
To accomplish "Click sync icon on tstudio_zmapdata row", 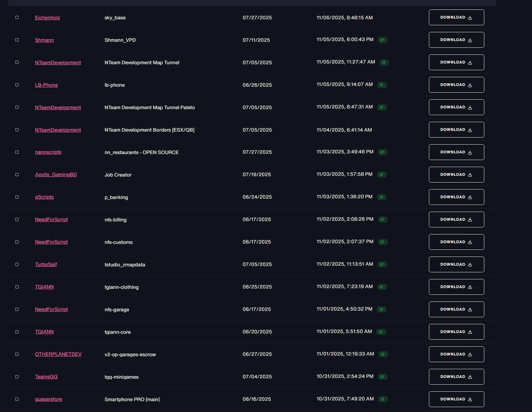I will [x=382, y=265].
